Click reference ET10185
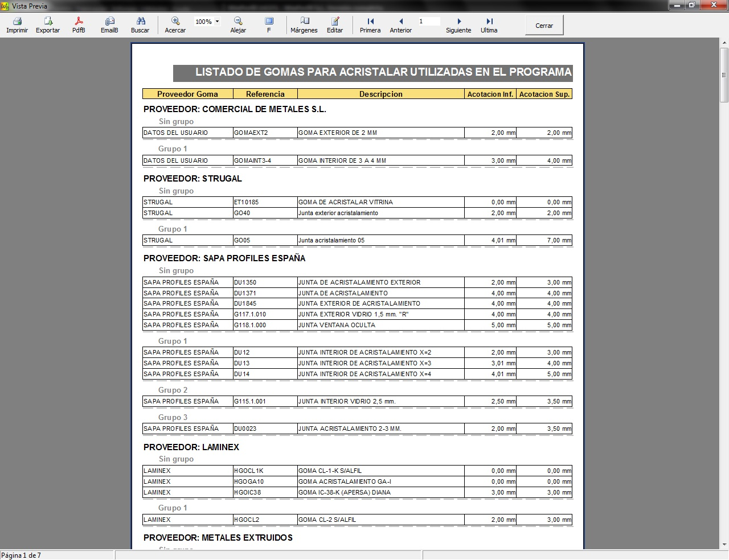 [x=247, y=202]
